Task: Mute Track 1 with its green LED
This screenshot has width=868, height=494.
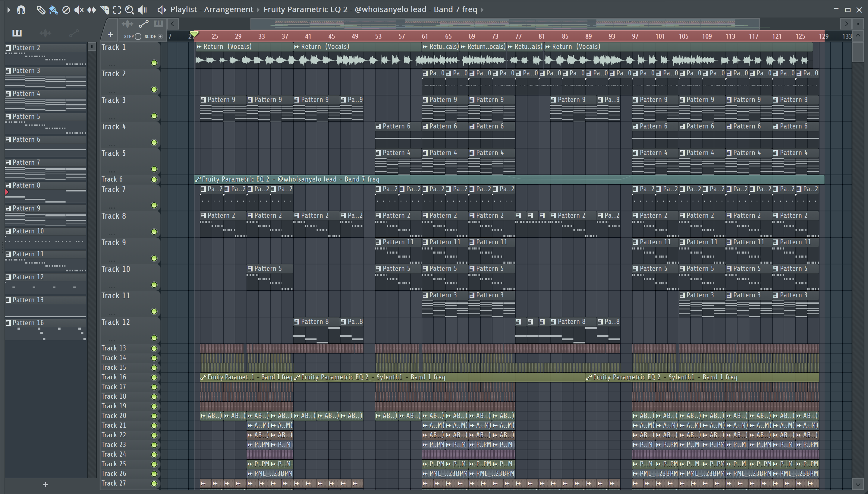Action: (154, 63)
